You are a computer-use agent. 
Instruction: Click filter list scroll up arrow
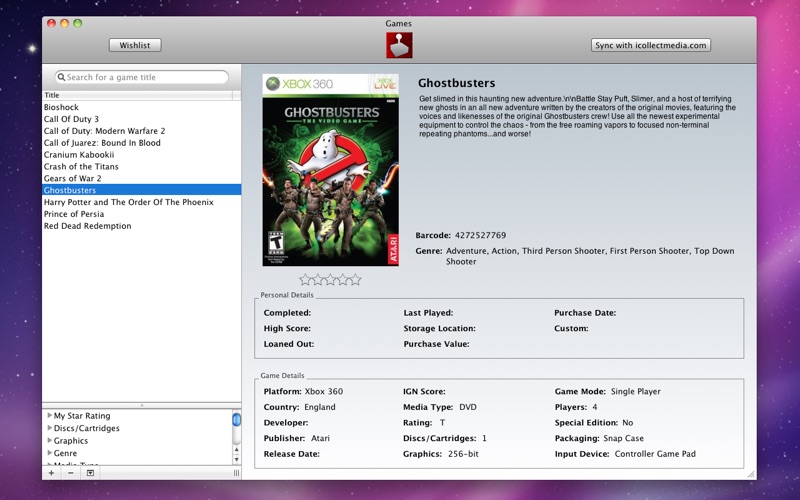[x=236, y=449]
